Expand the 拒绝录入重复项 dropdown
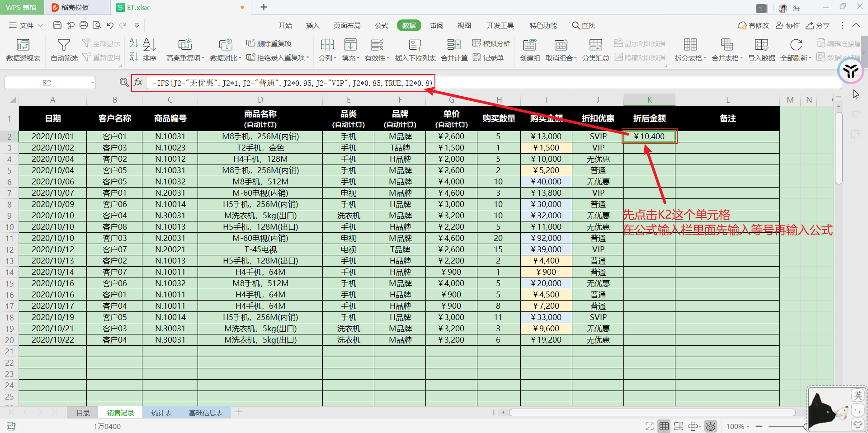 pyautogui.click(x=308, y=57)
